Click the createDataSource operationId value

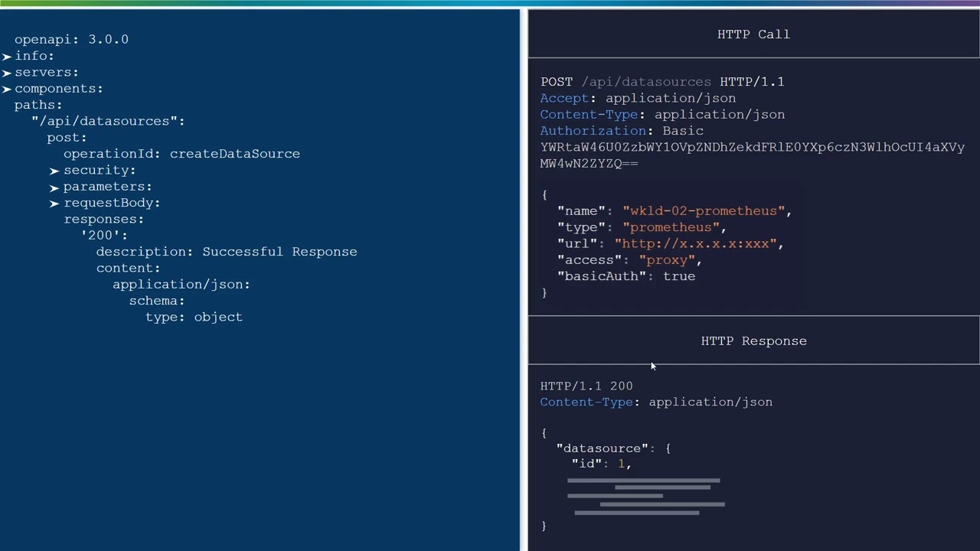tap(234, 154)
